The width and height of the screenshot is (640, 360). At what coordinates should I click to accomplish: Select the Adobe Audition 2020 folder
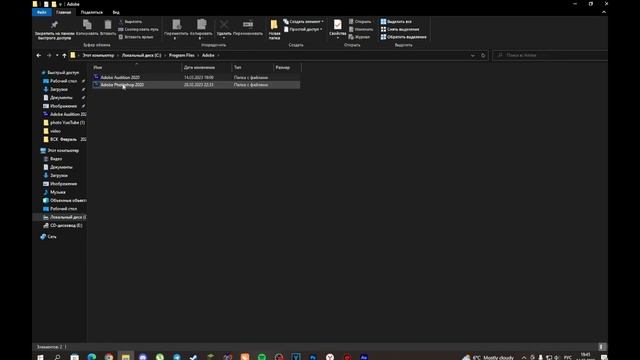(196, 77)
